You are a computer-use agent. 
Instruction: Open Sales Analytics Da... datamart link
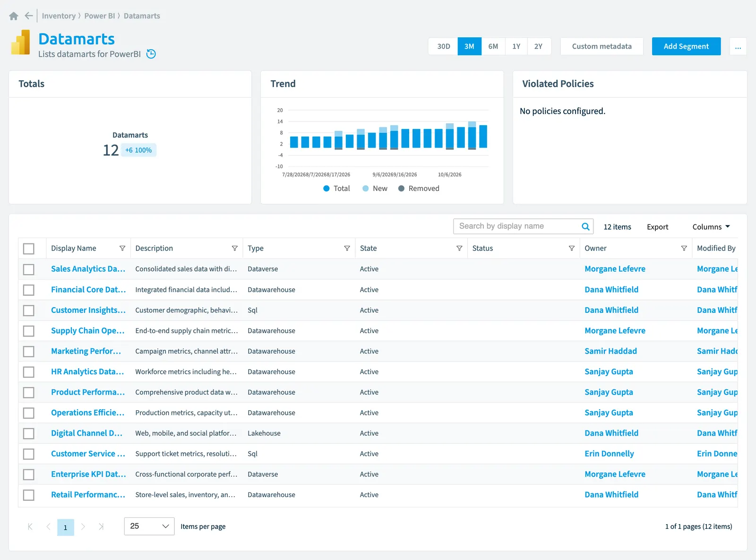tap(88, 269)
